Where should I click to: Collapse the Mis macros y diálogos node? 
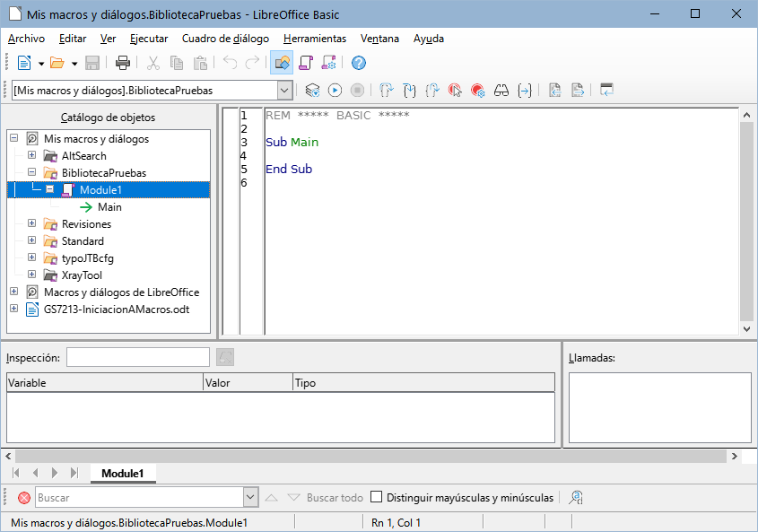click(x=14, y=138)
